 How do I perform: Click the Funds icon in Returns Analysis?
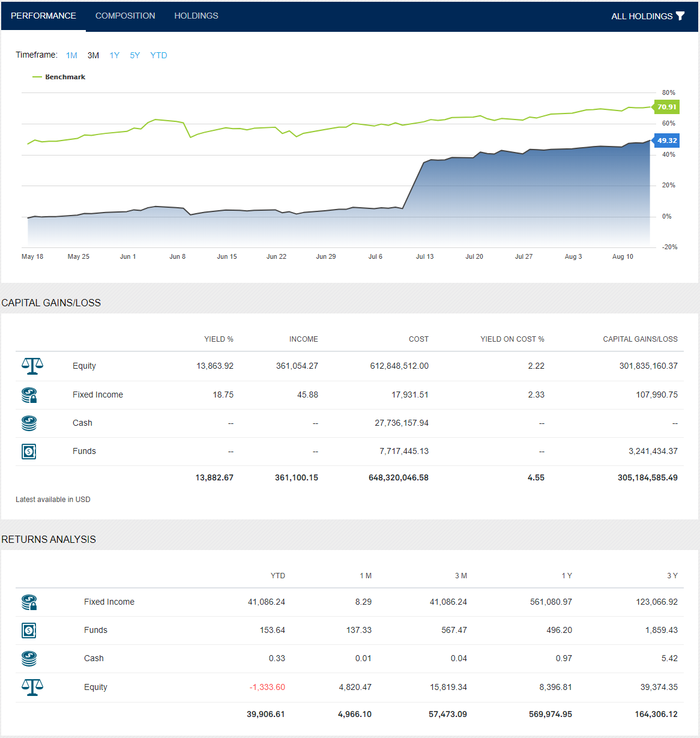click(28, 631)
